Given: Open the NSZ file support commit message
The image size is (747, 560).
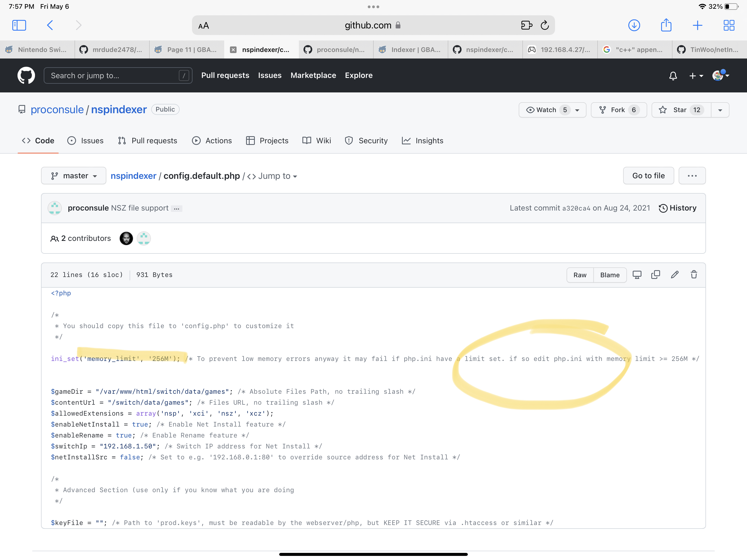Looking at the screenshot, I should coord(139,208).
